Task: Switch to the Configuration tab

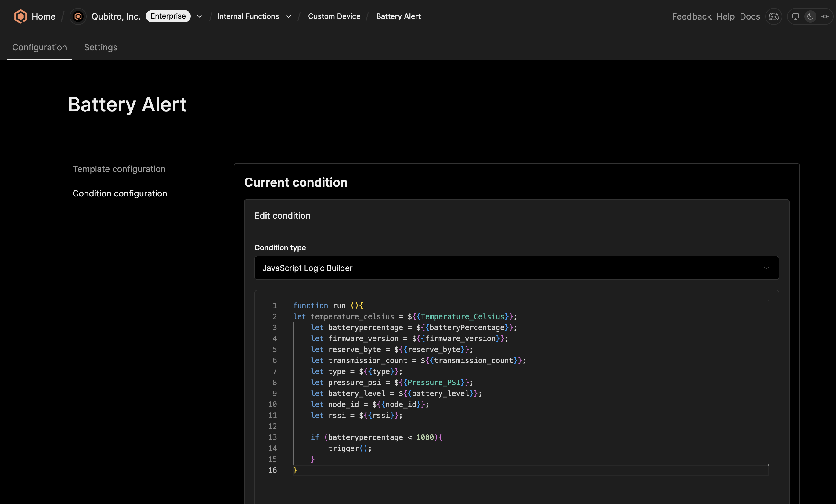Action: [40, 47]
